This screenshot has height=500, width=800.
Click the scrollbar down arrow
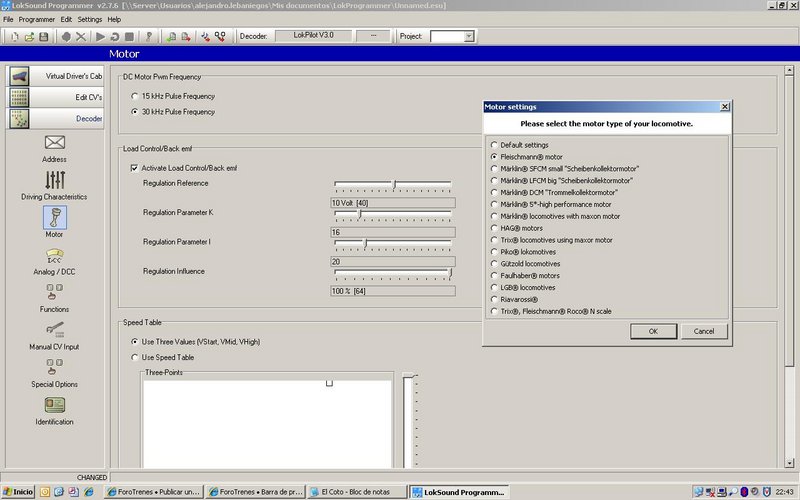click(x=789, y=463)
